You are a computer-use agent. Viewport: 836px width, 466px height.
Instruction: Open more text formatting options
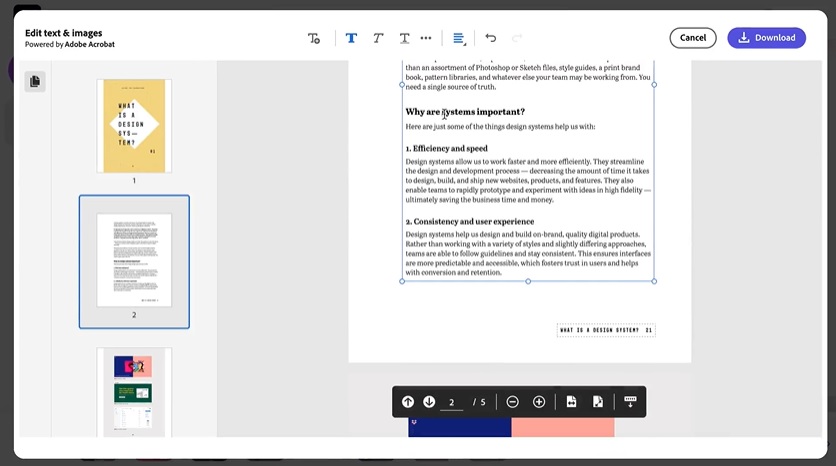pos(426,38)
